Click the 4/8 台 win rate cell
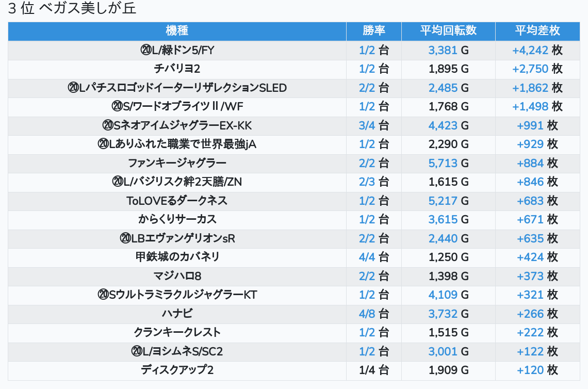The height and width of the screenshot is (389, 588). coord(374,314)
